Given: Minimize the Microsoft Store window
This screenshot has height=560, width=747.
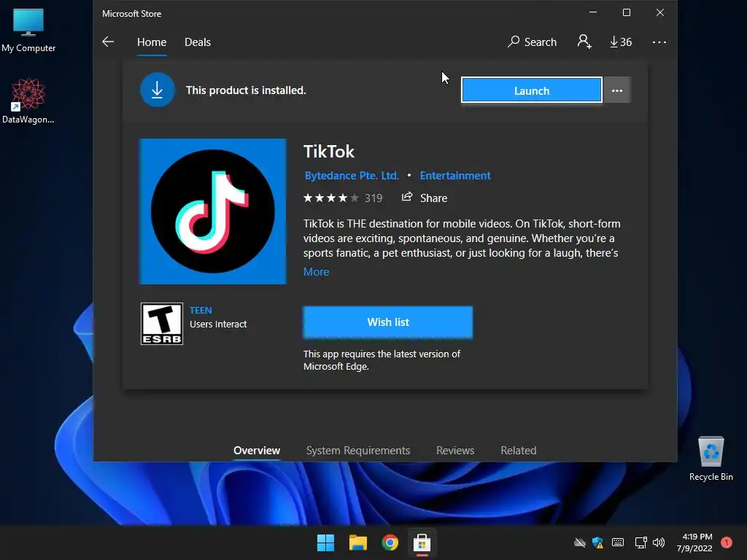Looking at the screenshot, I should point(593,12).
